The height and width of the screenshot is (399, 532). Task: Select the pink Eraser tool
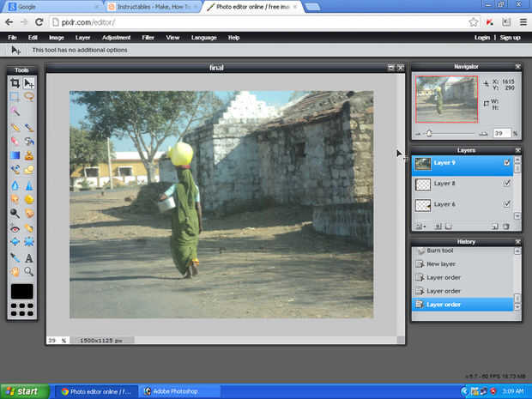(15, 141)
